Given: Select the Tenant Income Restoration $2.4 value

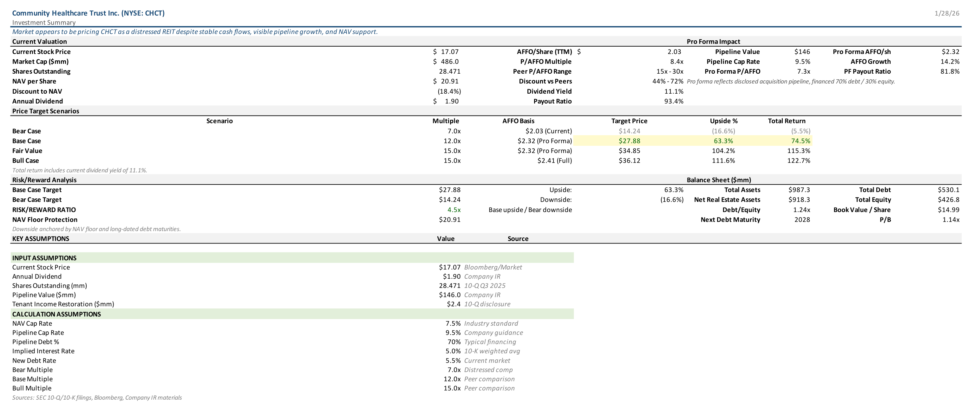Looking at the screenshot, I should pos(454,304).
